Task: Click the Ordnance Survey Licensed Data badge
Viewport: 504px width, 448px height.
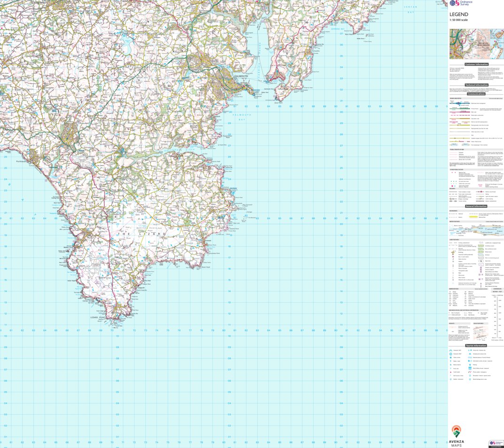Action: tap(496, 444)
